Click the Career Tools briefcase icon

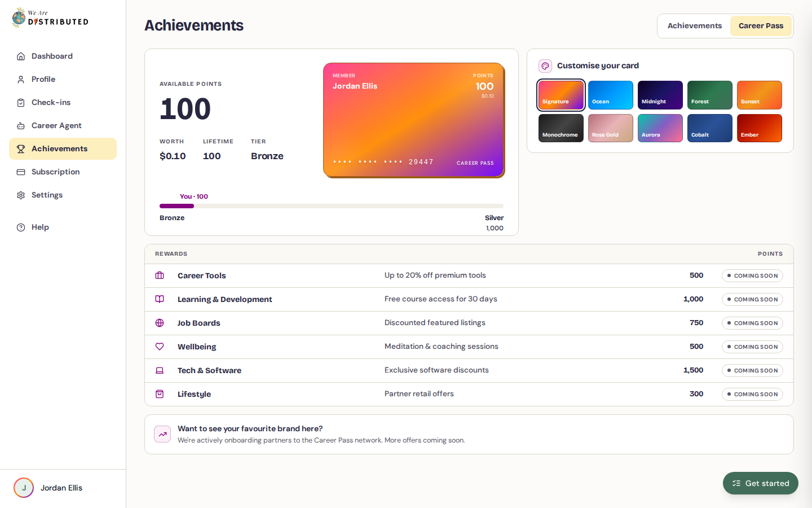[x=160, y=275]
